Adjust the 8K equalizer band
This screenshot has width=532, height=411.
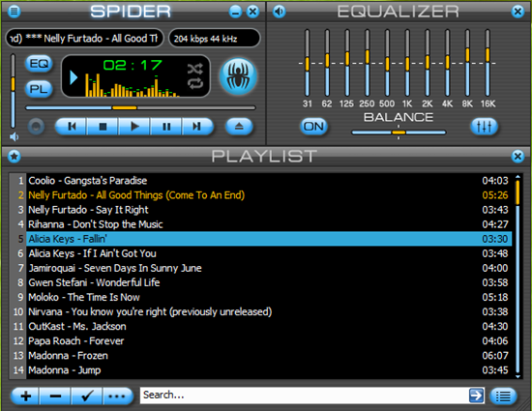(467, 63)
